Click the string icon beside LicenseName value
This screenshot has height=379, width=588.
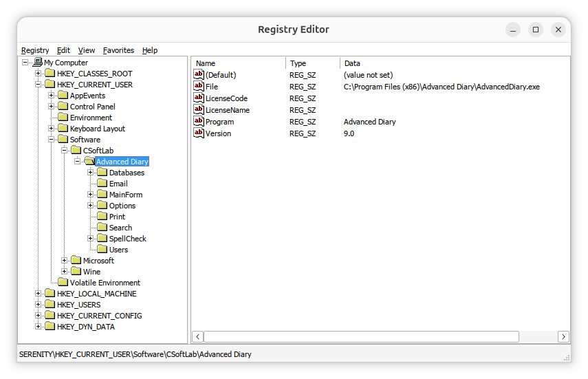pos(199,109)
